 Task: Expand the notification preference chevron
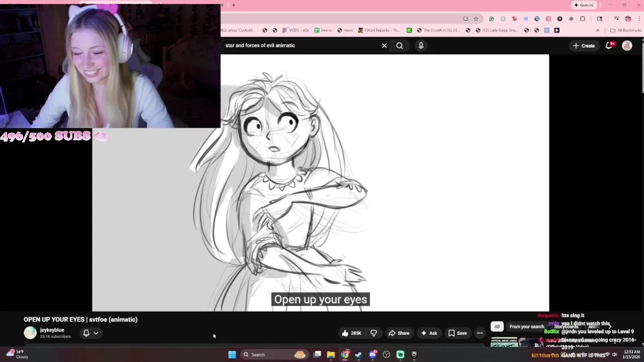point(96,333)
